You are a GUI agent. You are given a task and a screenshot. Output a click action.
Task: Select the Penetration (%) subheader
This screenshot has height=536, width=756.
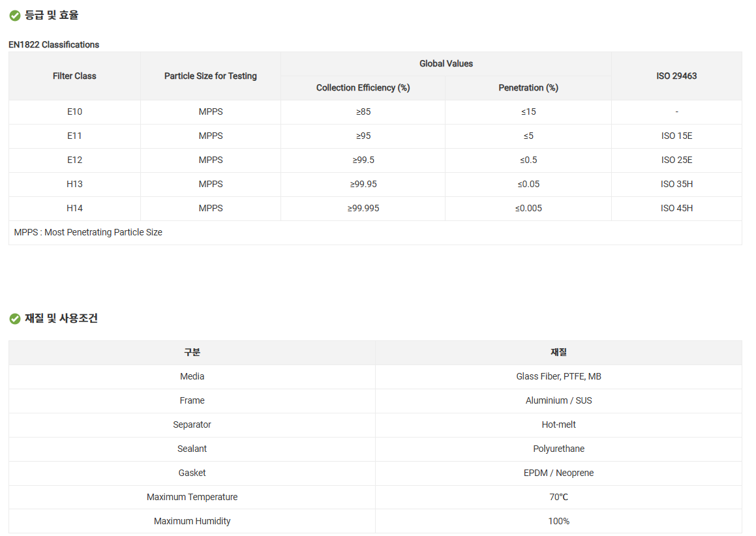[x=528, y=88]
